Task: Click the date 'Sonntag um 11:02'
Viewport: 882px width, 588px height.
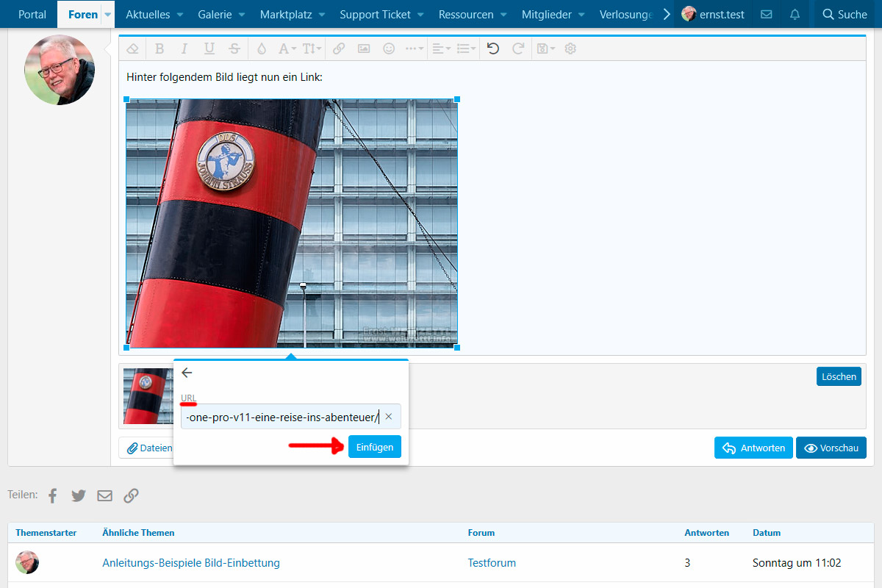Action: (x=797, y=563)
